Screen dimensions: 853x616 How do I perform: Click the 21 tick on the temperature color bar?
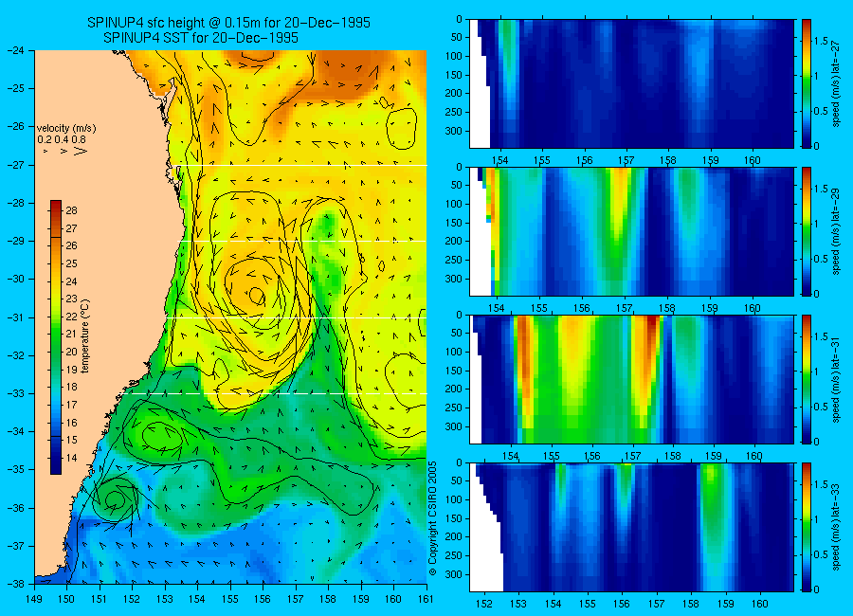pos(72,335)
